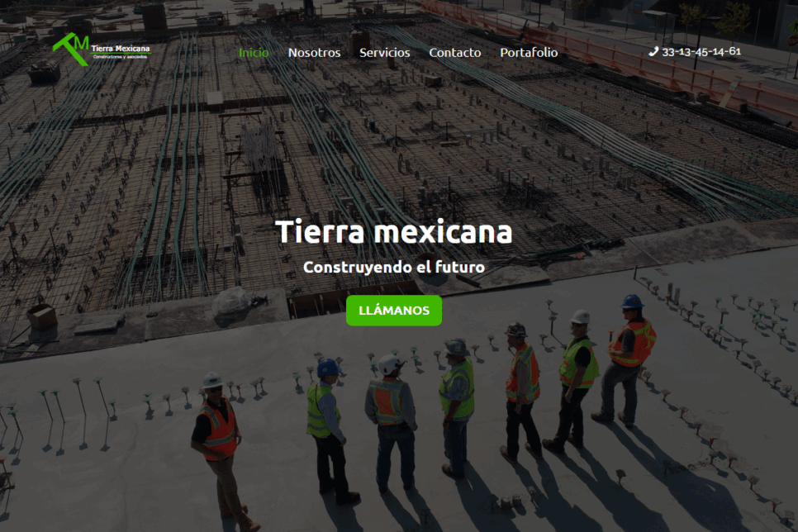Click the "Construyendo el futuro" subtitle
This screenshot has height=532, width=798.
click(x=393, y=267)
